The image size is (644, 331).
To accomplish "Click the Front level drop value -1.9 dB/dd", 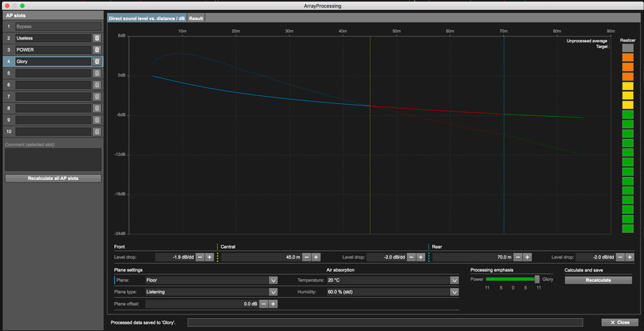I will coord(175,257).
